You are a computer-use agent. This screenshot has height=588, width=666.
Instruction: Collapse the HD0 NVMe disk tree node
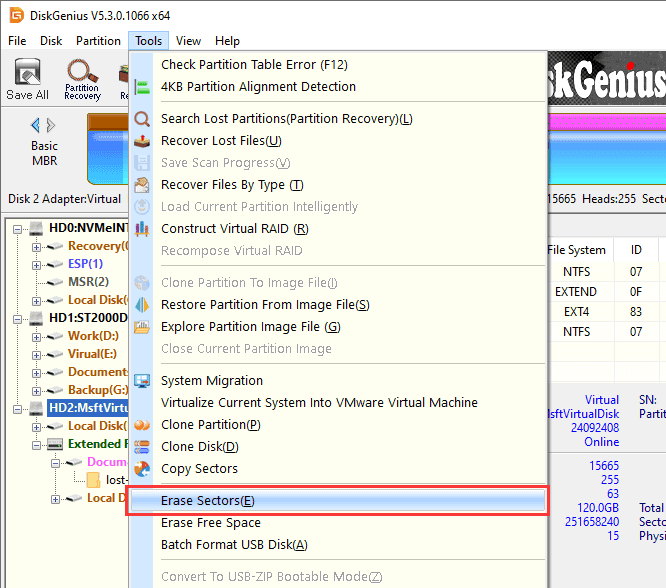pyautogui.click(x=19, y=228)
